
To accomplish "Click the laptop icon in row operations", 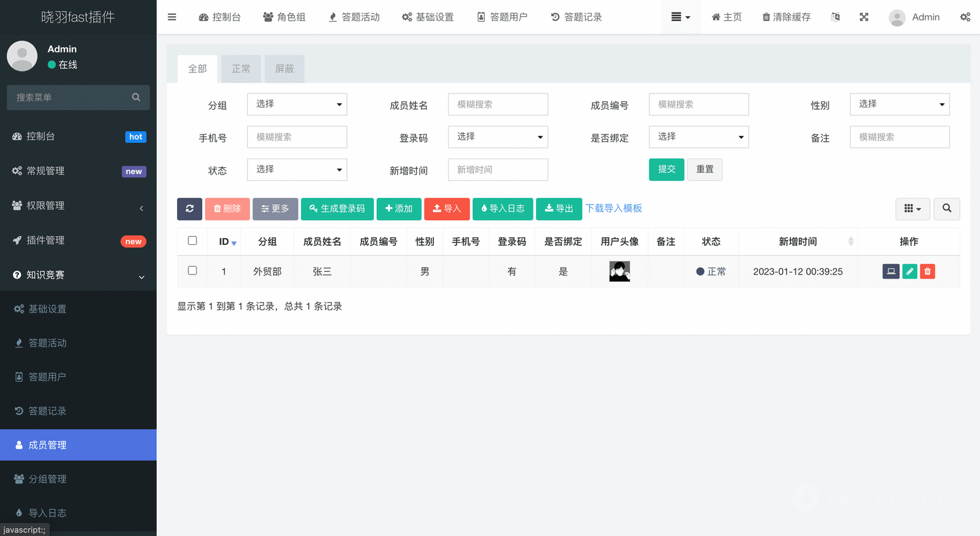I will tap(891, 272).
